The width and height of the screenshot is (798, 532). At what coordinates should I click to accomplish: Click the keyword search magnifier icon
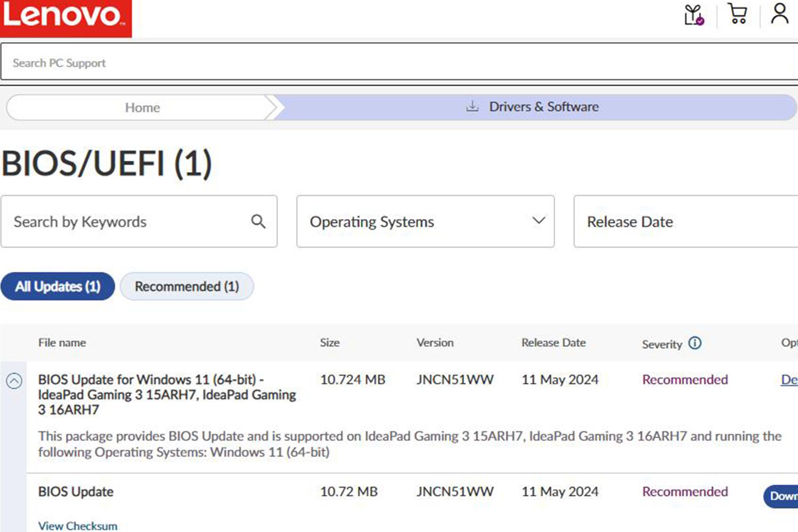[x=258, y=222]
